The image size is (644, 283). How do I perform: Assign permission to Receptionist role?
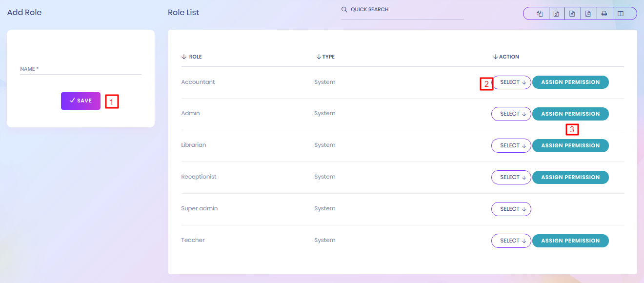coord(570,177)
